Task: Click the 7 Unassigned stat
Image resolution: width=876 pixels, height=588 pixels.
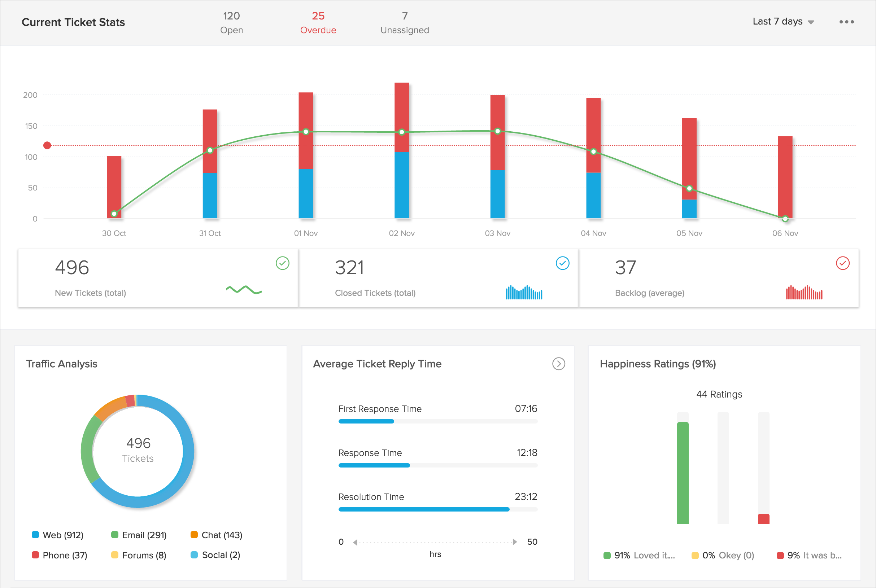Action: (404, 22)
